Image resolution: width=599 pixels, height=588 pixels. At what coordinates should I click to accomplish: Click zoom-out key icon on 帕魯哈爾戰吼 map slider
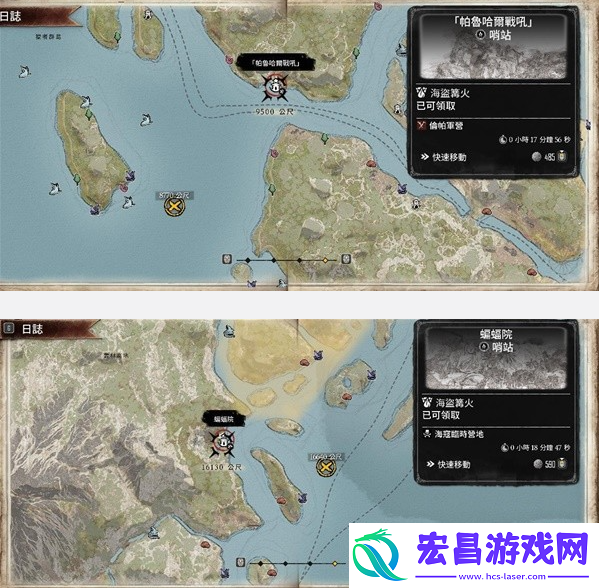coord(227,259)
